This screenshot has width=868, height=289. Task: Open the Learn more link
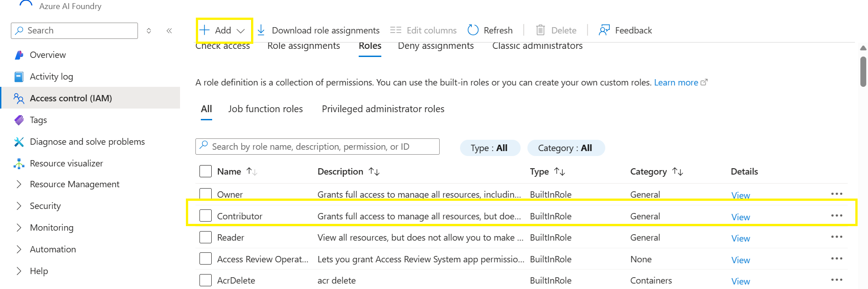(676, 82)
